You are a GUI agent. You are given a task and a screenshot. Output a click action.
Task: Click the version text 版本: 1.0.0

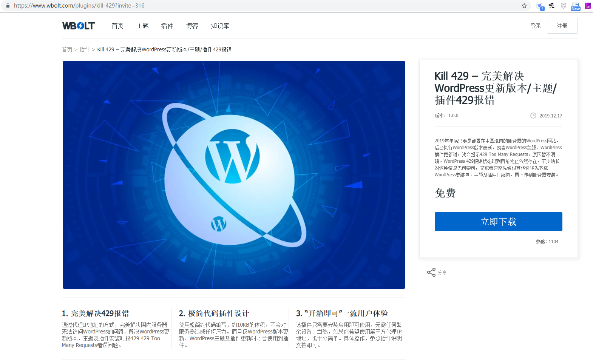coord(446,116)
